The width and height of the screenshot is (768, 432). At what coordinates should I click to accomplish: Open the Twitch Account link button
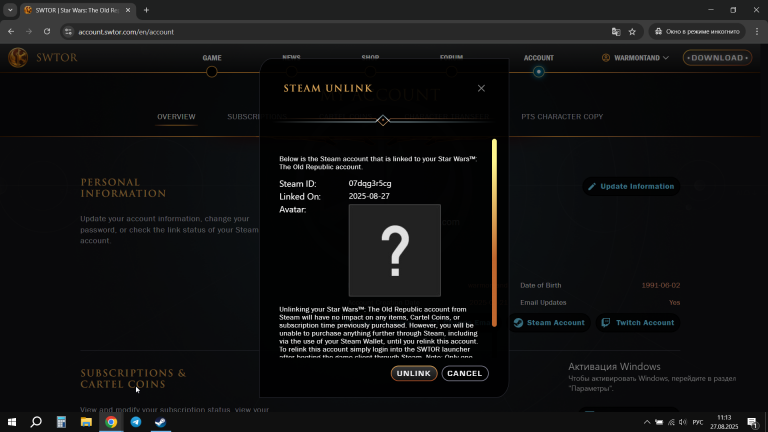[x=638, y=323]
